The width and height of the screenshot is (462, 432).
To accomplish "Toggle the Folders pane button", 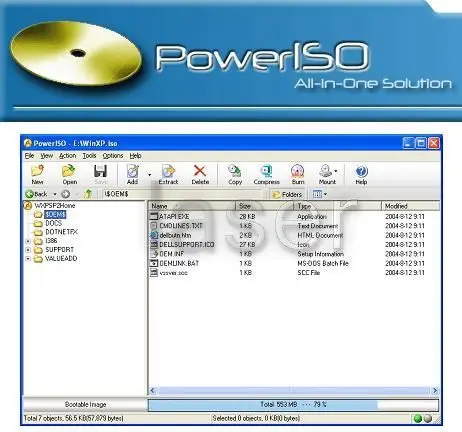I will [x=287, y=194].
